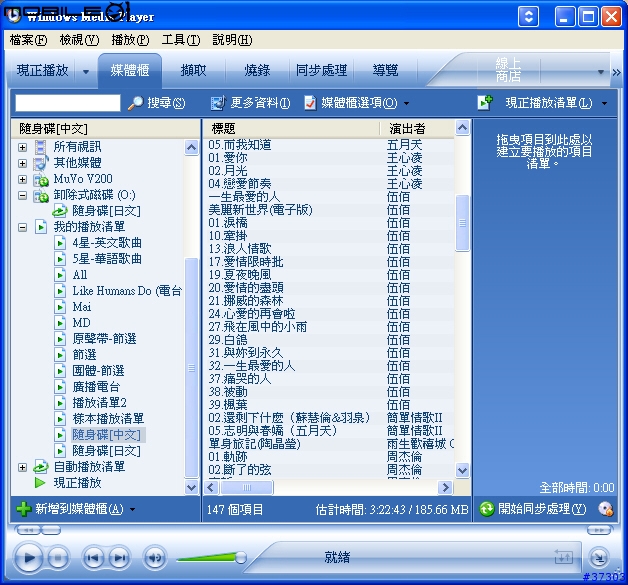This screenshot has height=585, width=628.
Task: Click the green sync 開始同步處理 icon
Action: coord(487,509)
